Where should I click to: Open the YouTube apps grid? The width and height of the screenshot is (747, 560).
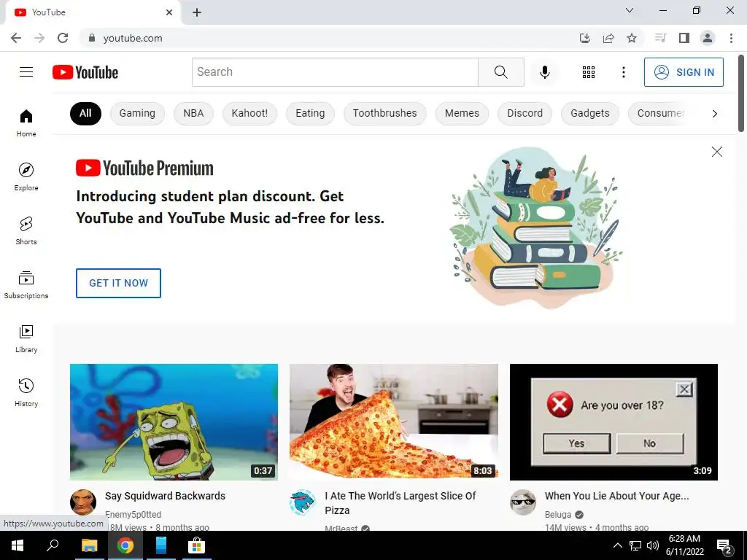tap(589, 72)
